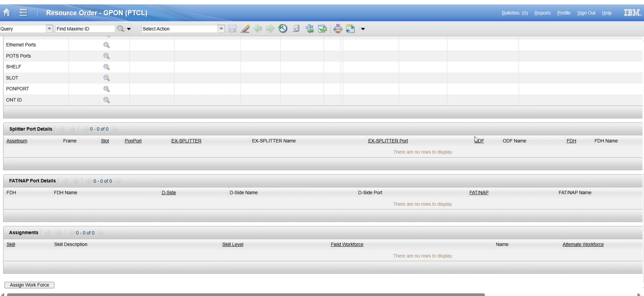
Task: Click the Home icon in header
Action: click(x=7, y=13)
